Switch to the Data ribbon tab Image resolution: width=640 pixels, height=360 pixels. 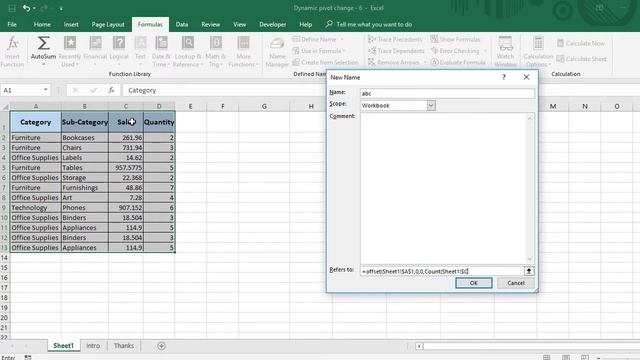[x=182, y=24]
